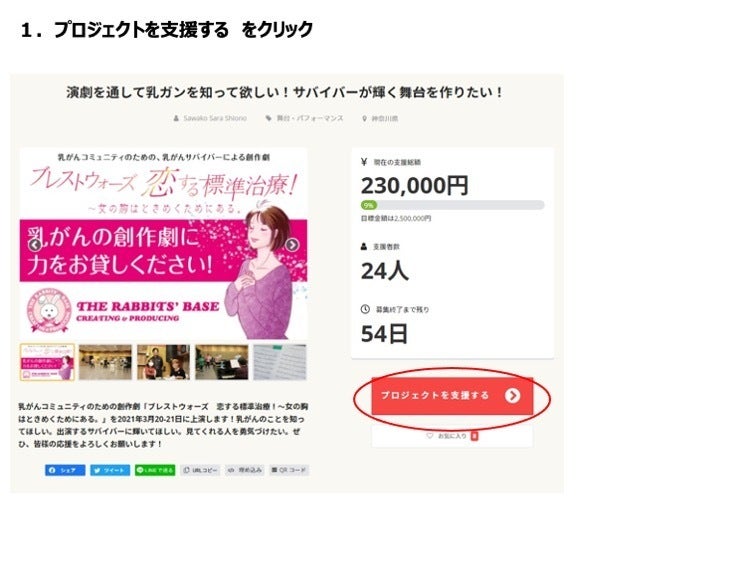Share the project on Facebook (シェア)

click(65, 469)
